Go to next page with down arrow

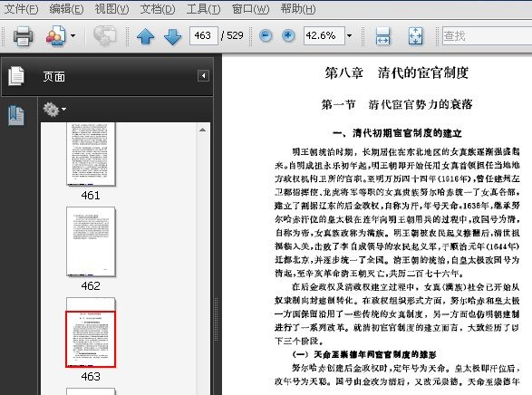click(x=172, y=36)
